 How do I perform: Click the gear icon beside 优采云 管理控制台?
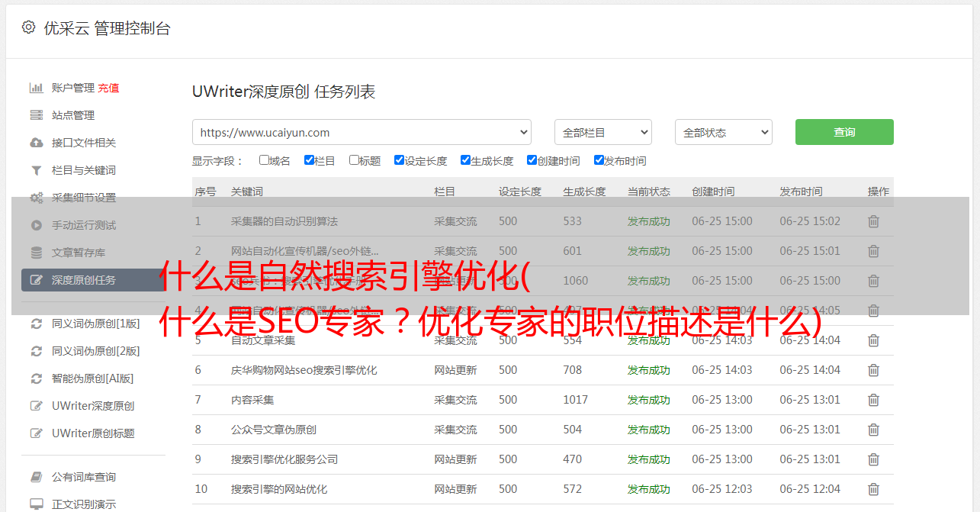tap(28, 27)
